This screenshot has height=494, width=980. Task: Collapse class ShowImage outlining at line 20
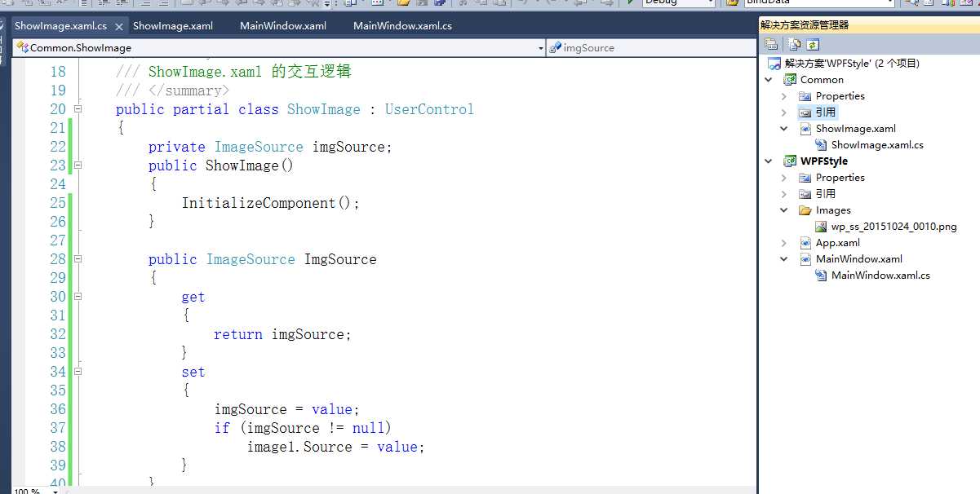(78, 108)
